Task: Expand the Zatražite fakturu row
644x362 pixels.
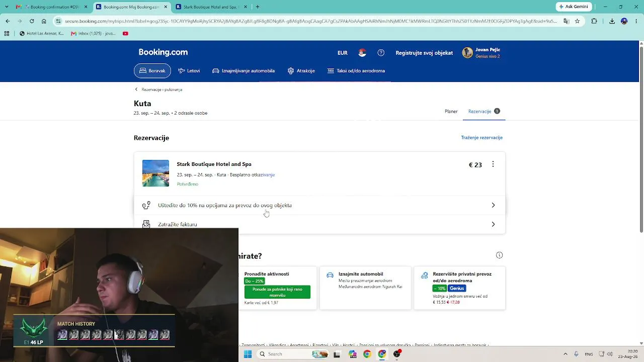Action: 319,224
